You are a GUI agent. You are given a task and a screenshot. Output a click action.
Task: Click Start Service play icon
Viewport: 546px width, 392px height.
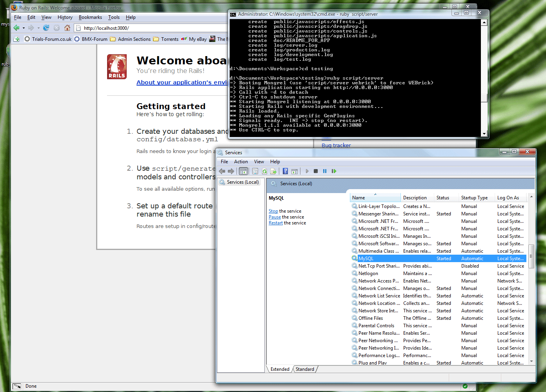(x=307, y=171)
